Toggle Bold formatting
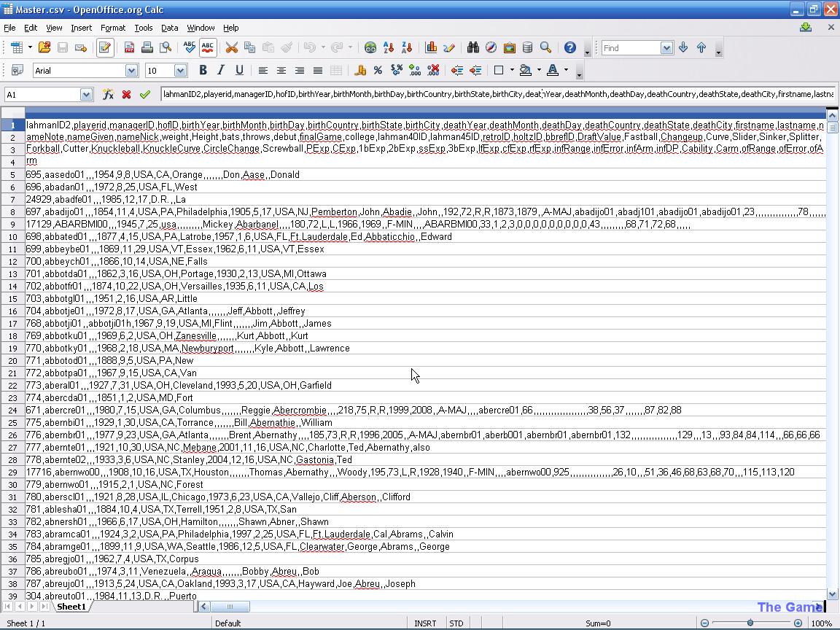Screen dimensions: 840x630 coord(203,70)
